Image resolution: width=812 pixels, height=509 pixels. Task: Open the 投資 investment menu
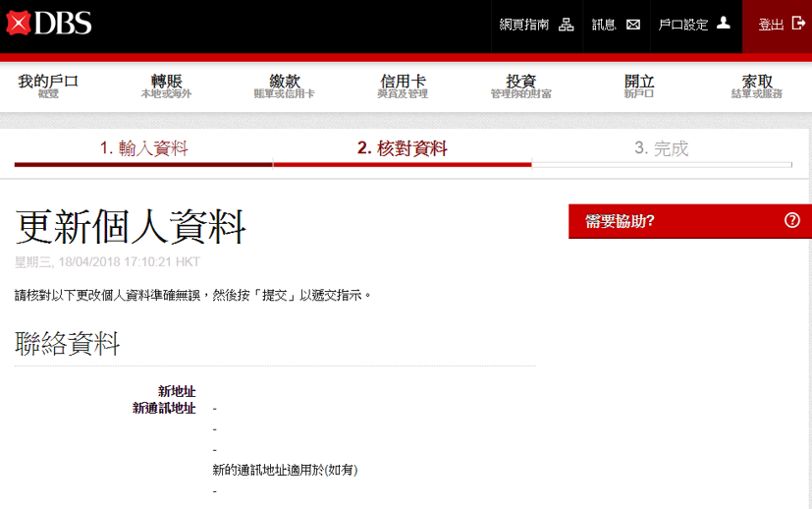point(520,85)
